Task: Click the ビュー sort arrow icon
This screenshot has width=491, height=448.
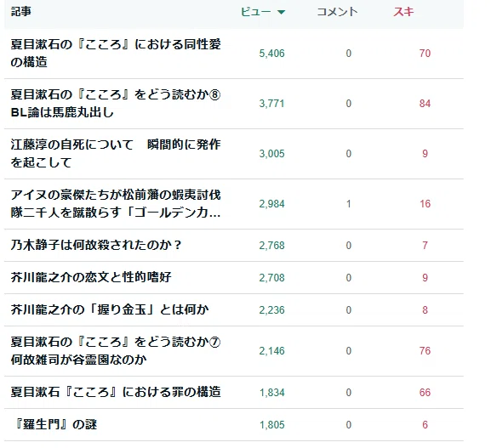Action: (x=281, y=12)
